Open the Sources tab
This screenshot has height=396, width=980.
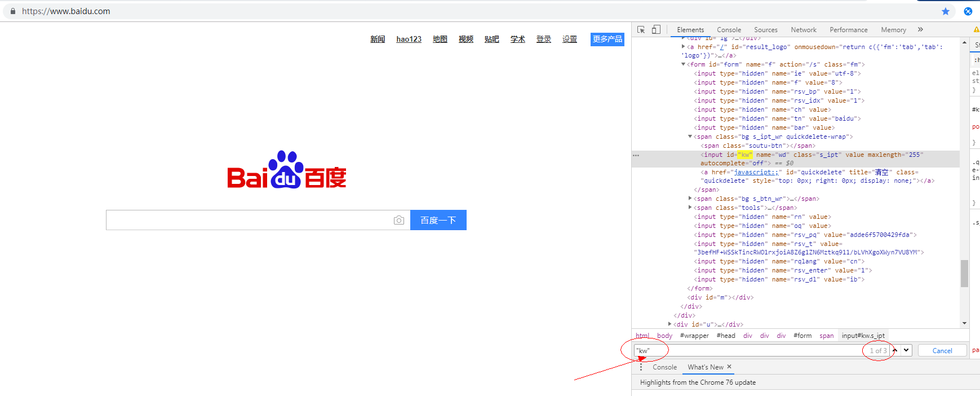(x=766, y=30)
